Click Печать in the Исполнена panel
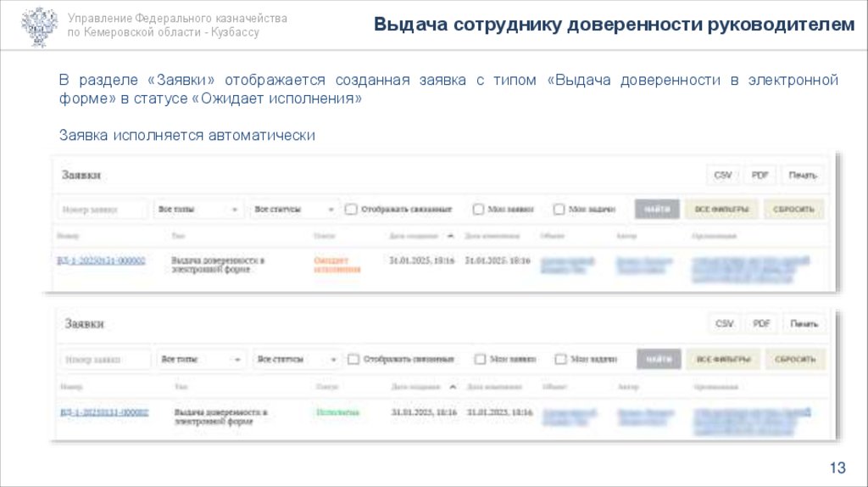868x487 pixels. coord(804,323)
